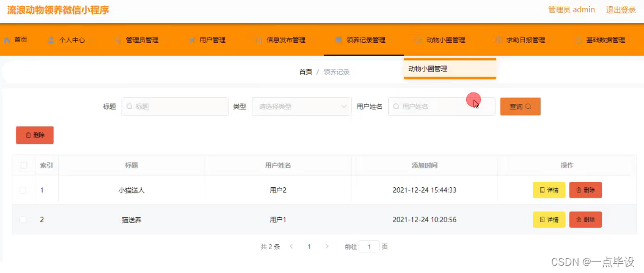Expand the 个人中心 menu arrow
The width and height of the screenshot is (644, 273).
pos(92,40)
